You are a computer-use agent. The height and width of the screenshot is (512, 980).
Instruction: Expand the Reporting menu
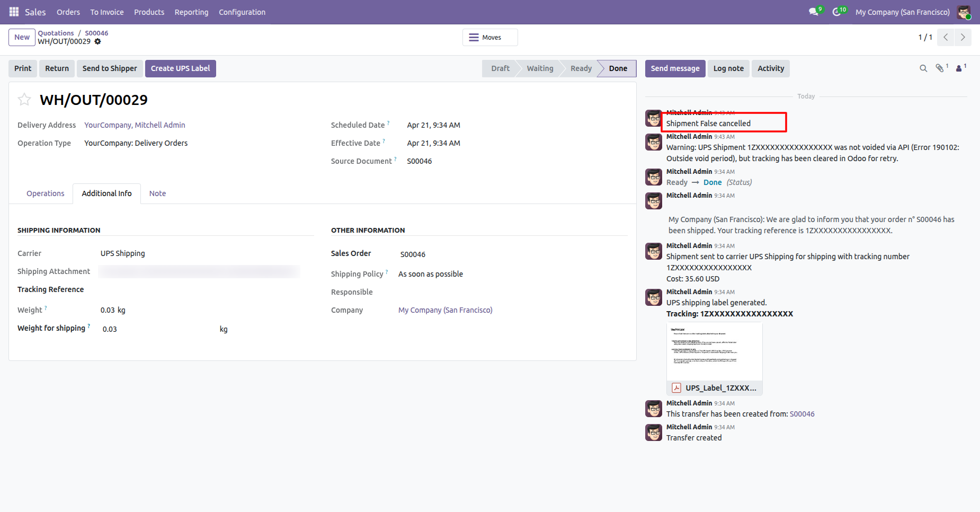[191, 12]
